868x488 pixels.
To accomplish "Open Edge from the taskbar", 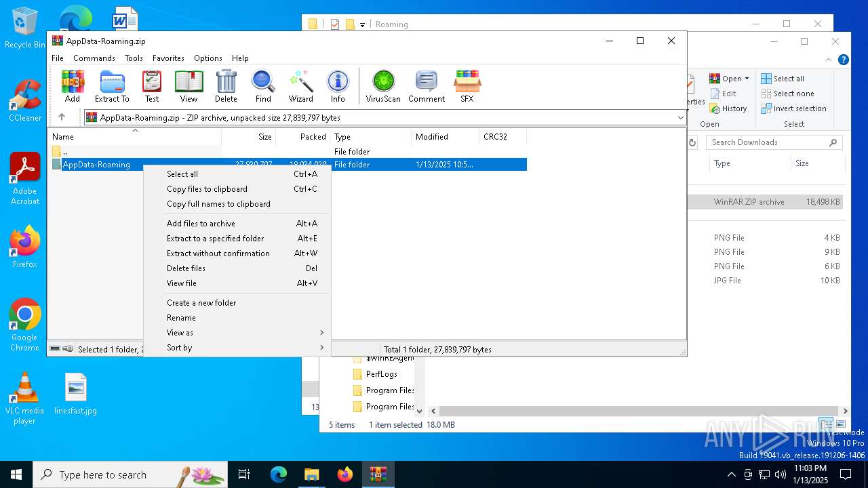I will tap(279, 474).
